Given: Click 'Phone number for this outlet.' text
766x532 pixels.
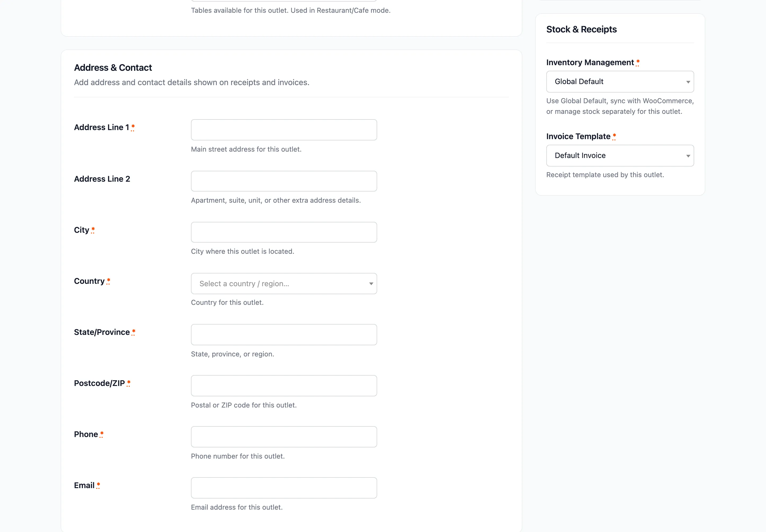Looking at the screenshot, I should (238, 456).
